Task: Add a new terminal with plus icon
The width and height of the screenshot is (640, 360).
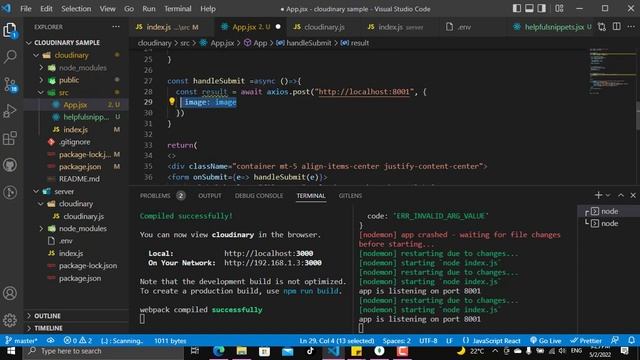Action: [598, 196]
